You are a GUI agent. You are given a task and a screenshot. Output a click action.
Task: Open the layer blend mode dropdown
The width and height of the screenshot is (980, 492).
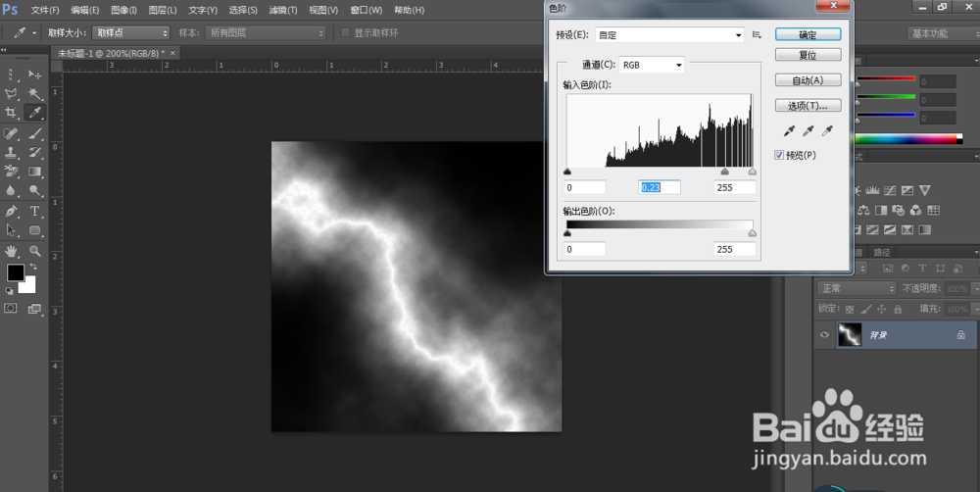[857, 289]
